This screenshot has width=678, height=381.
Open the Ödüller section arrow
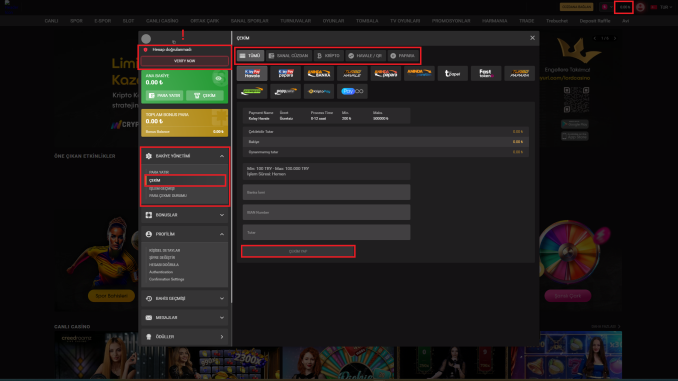(222, 336)
